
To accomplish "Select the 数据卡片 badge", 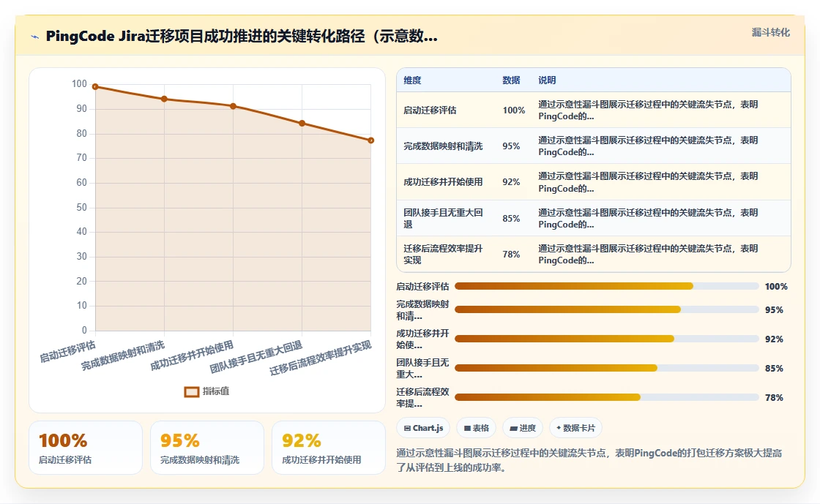I will click(x=575, y=428).
